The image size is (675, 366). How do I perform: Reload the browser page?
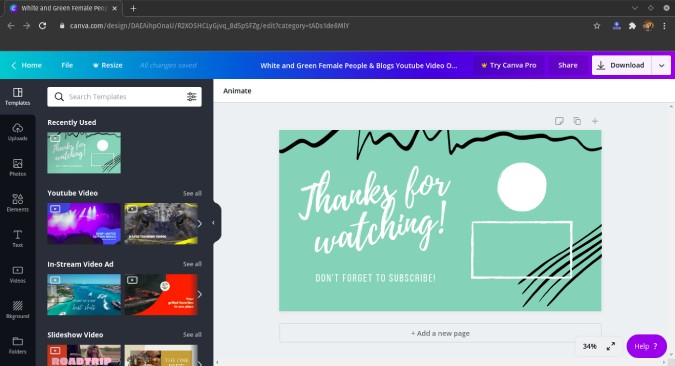tap(42, 26)
